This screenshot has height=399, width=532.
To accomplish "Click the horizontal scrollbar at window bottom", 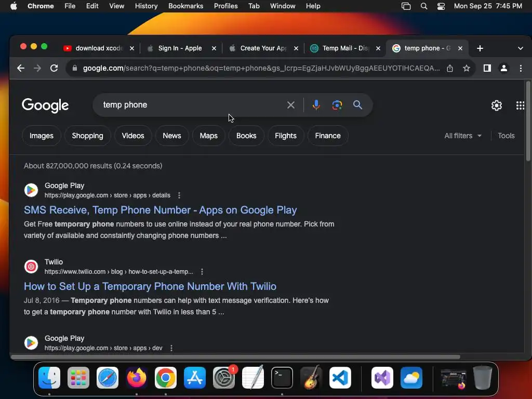I will 235,357.
